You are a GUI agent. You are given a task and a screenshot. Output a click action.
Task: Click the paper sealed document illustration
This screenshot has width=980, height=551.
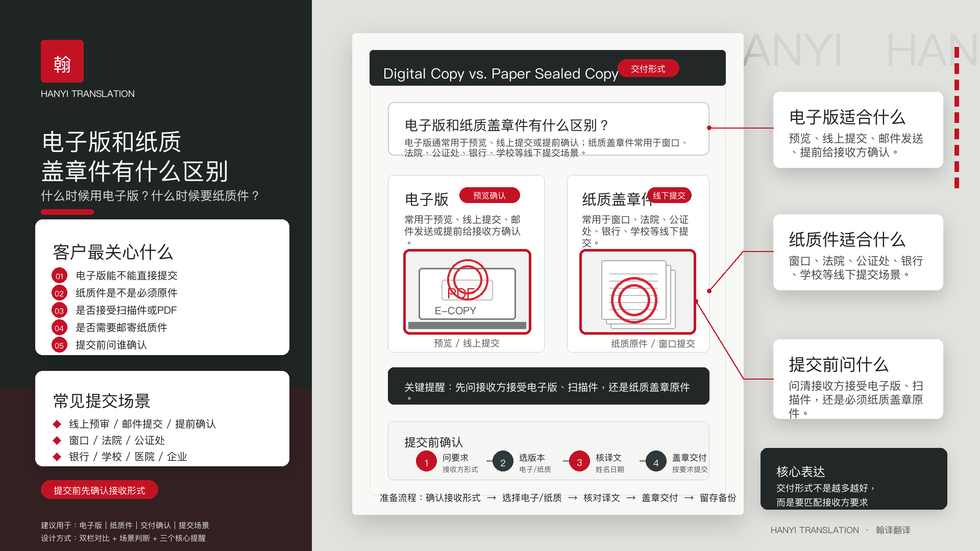(638, 292)
